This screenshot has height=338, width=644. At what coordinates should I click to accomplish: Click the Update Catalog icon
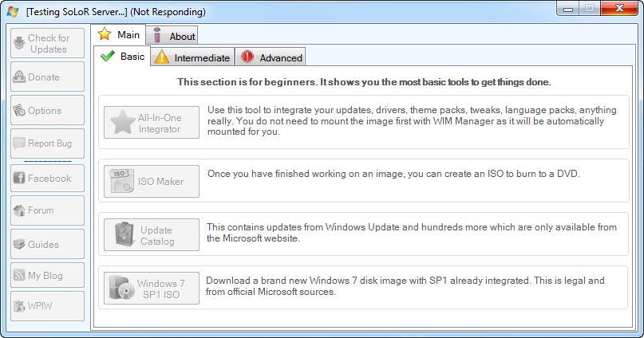(x=124, y=234)
